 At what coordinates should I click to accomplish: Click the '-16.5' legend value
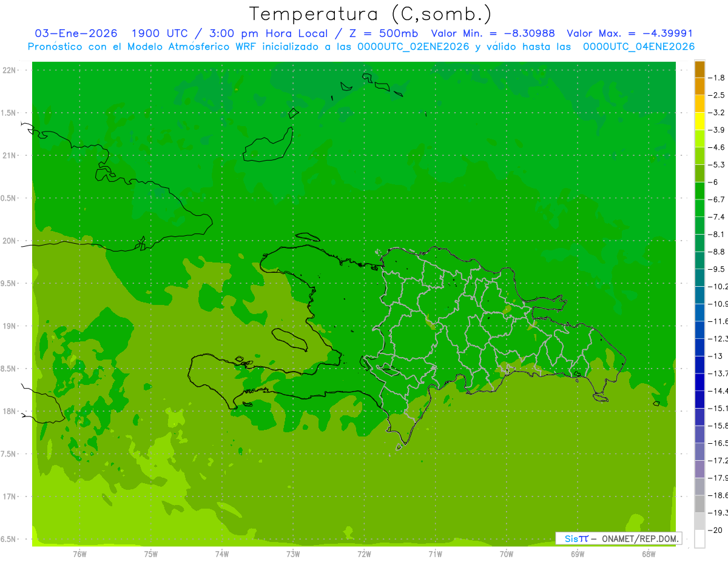[x=719, y=443]
